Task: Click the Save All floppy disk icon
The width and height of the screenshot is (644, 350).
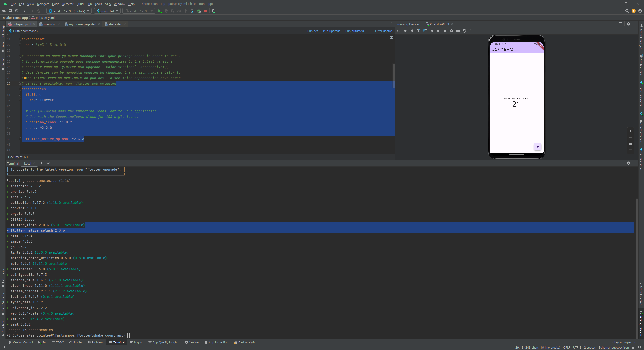Action: point(10,11)
